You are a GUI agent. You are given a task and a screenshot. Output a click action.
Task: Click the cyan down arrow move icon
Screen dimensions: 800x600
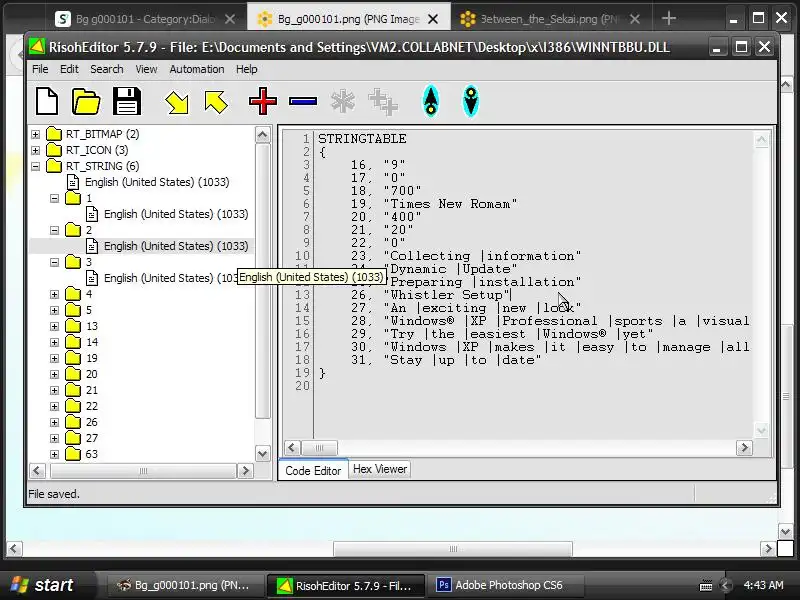point(470,101)
